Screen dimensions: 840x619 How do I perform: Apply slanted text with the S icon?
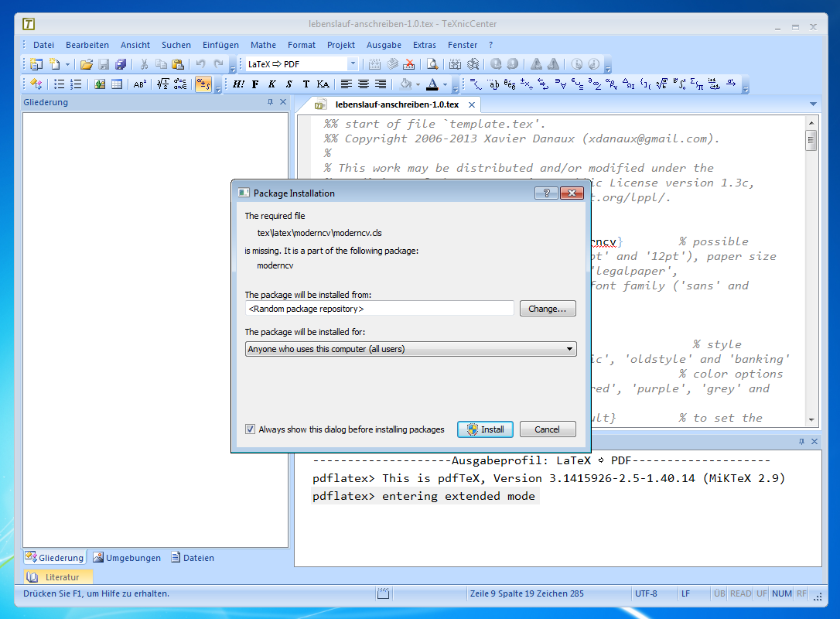[x=289, y=84]
